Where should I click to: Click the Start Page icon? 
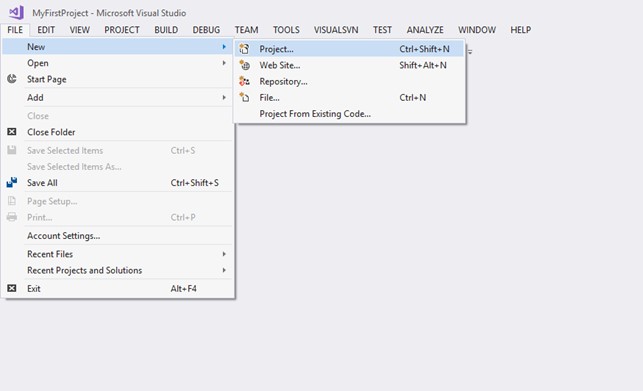coord(12,79)
